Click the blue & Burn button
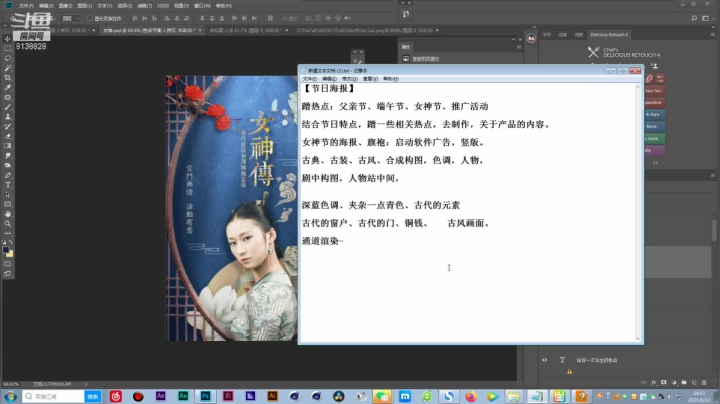The height and width of the screenshot is (404, 720). tap(654, 114)
